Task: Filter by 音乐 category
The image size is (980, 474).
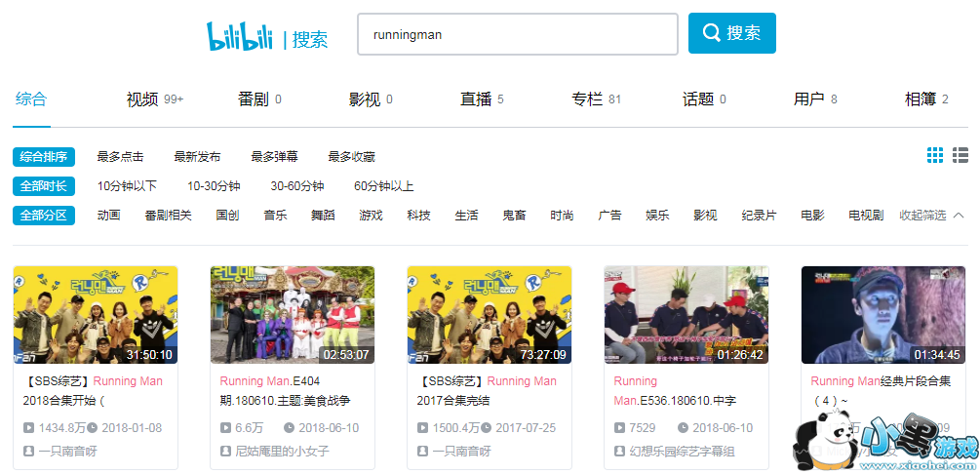Action: click(x=276, y=216)
